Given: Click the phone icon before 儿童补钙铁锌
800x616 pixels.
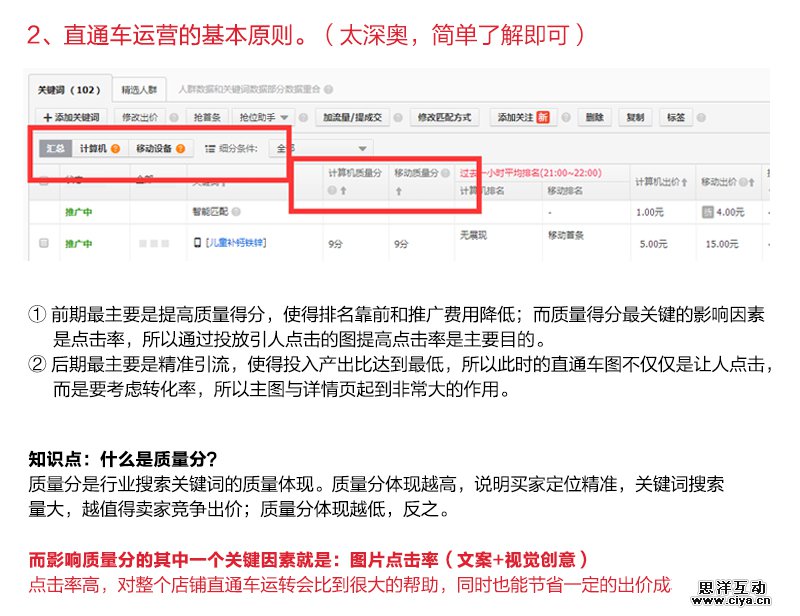Looking at the screenshot, I should pyautogui.click(x=198, y=243).
